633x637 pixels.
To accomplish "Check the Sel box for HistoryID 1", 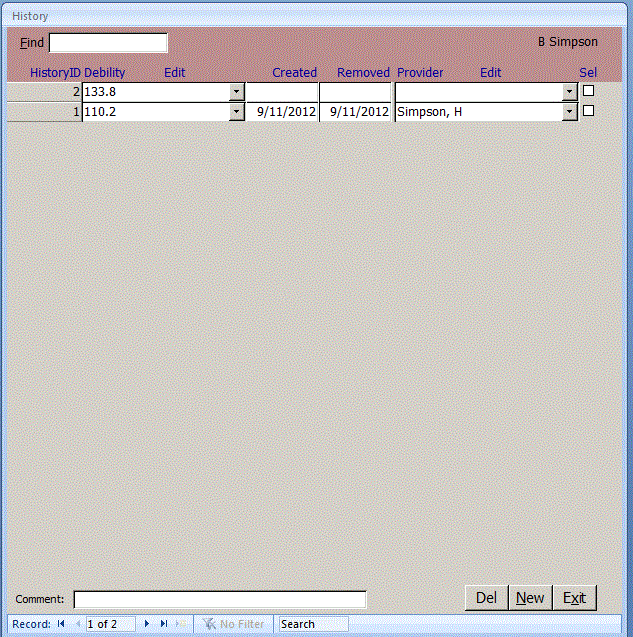I will coord(588,110).
